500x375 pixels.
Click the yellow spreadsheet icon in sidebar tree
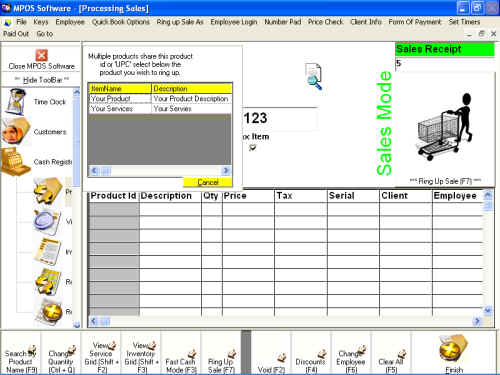tap(48, 281)
